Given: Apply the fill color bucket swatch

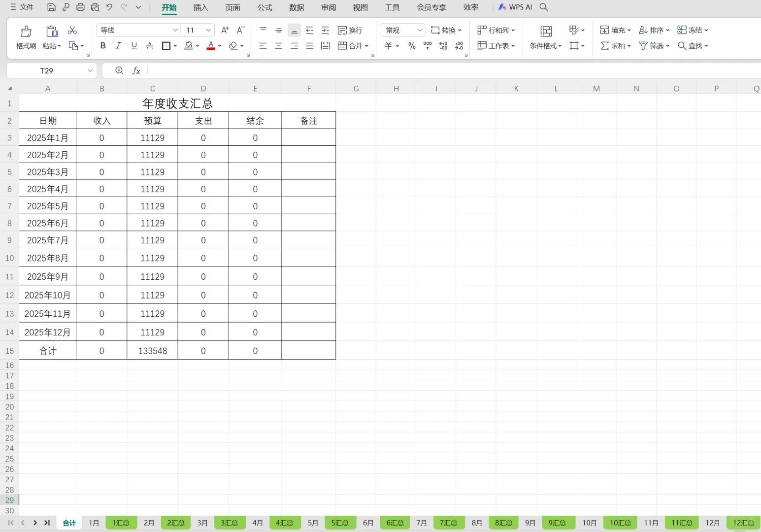Looking at the screenshot, I should pyautogui.click(x=189, y=46).
